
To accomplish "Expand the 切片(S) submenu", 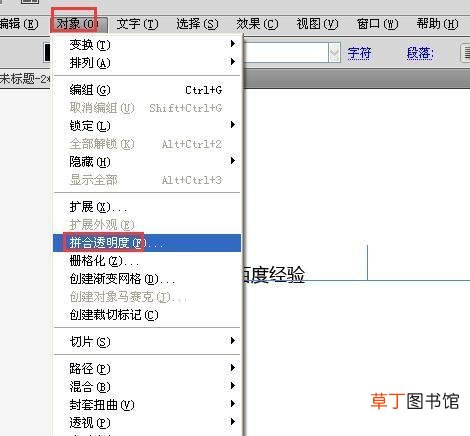I will [147, 342].
